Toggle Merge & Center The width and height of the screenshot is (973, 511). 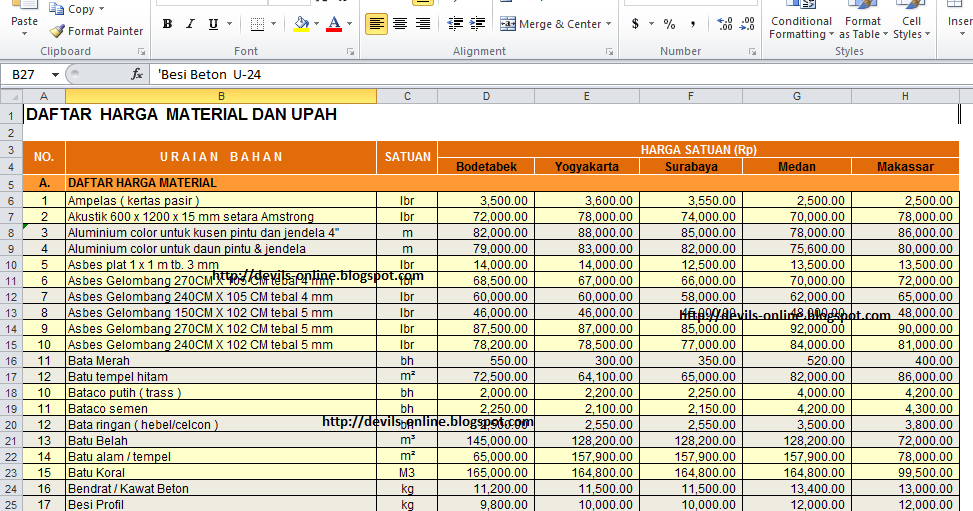(x=551, y=24)
